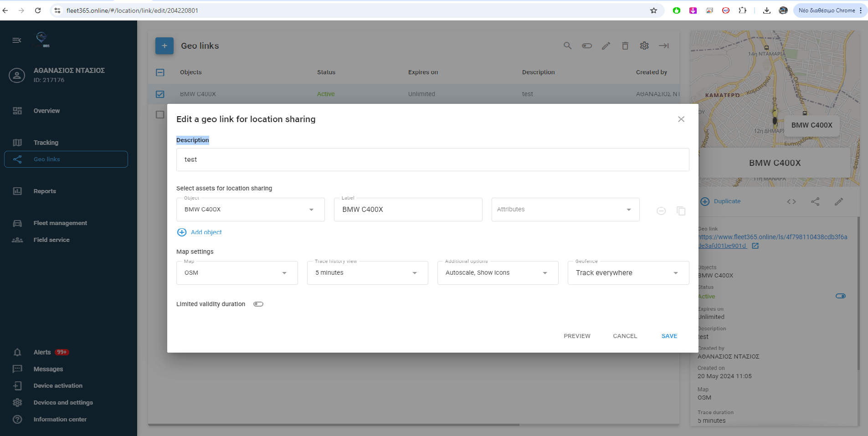Toggle the select-all checkbox in table header
Screen dimensions: 868x436
[x=160, y=72]
